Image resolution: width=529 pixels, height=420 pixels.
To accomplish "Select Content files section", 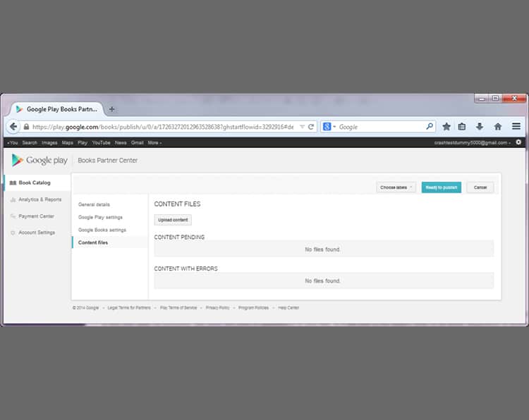I will pyautogui.click(x=110, y=242).
